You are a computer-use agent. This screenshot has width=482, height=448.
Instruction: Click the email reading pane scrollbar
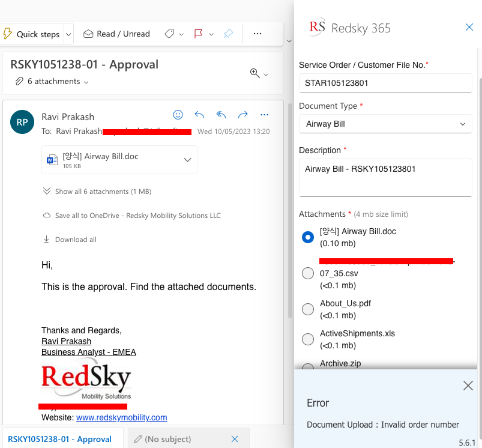click(x=289, y=211)
